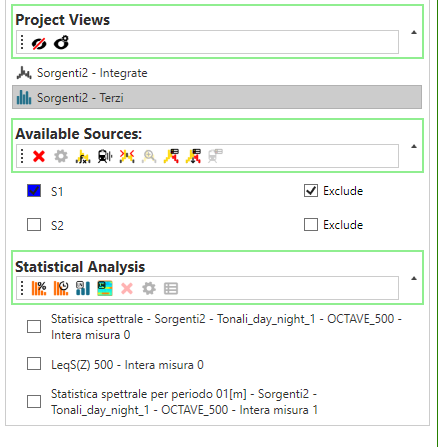Screen dimensions: 442x447
Task: Collapse the Statistical Analysis section arrow
Action: pos(414,278)
